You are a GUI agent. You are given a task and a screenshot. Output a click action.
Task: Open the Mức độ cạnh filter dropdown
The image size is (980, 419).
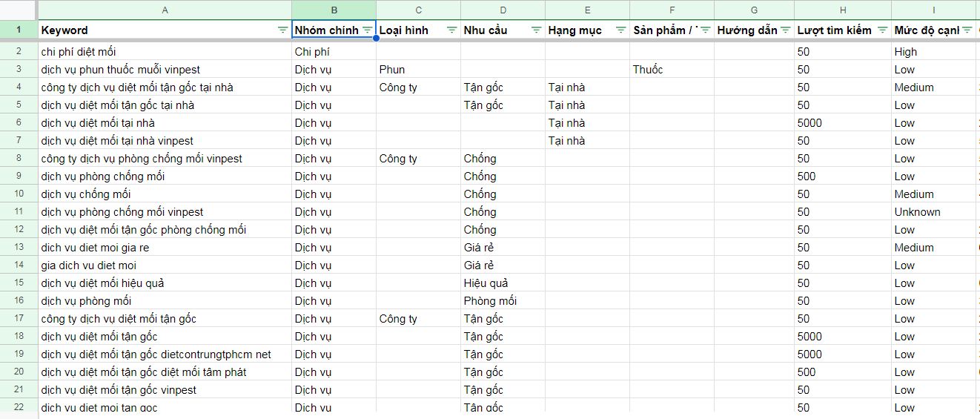click(x=967, y=30)
